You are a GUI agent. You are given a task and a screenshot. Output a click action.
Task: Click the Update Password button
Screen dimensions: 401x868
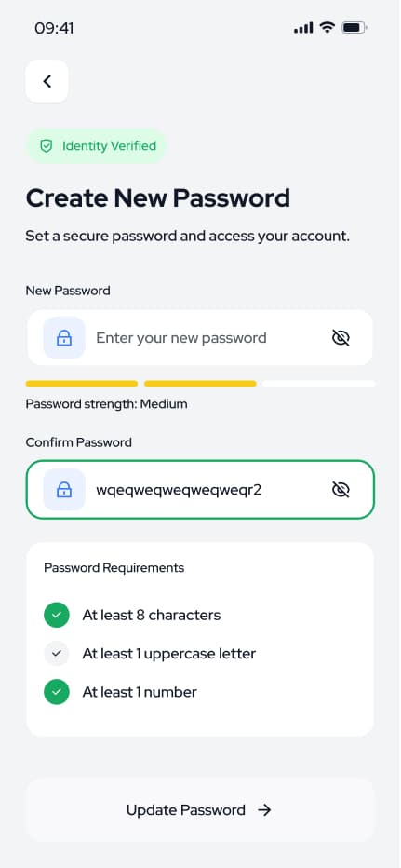click(x=200, y=810)
